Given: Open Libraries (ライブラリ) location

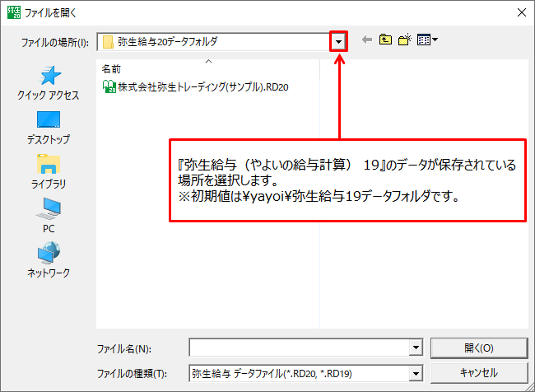Looking at the screenshot, I should click(49, 172).
